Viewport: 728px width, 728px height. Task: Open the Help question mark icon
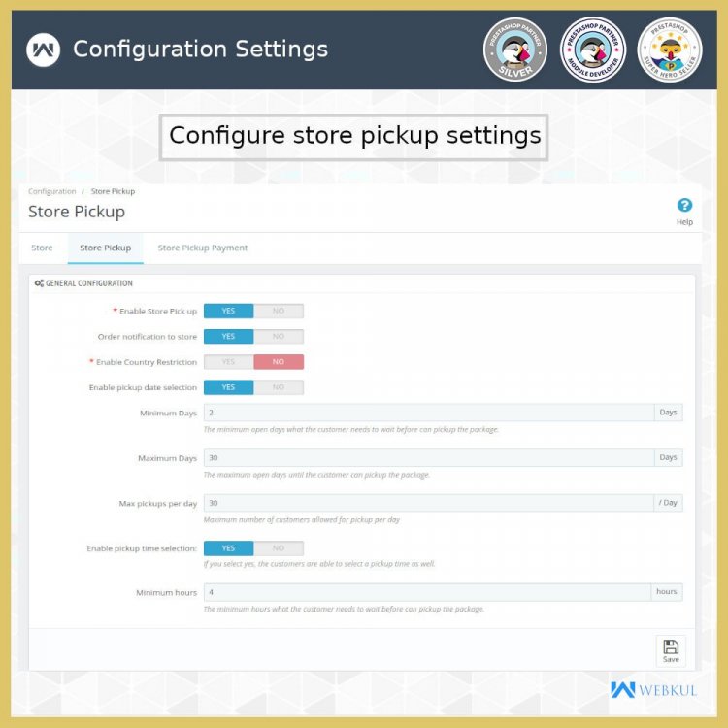click(684, 205)
